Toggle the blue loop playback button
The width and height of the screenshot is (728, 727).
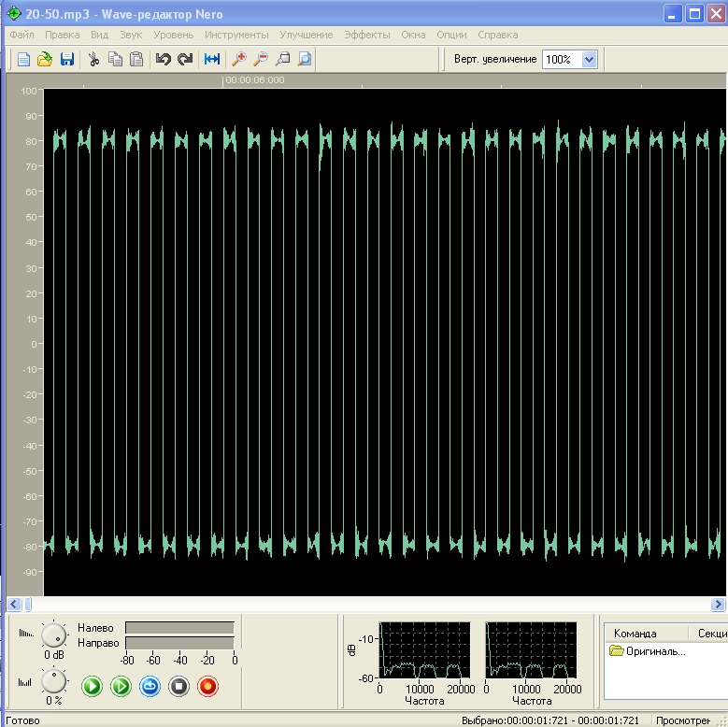click(x=150, y=687)
